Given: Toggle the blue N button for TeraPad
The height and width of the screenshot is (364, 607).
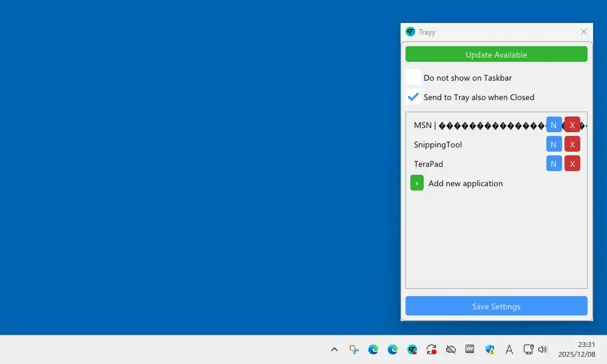Looking at the screenshot, I should tap(554, 164).
